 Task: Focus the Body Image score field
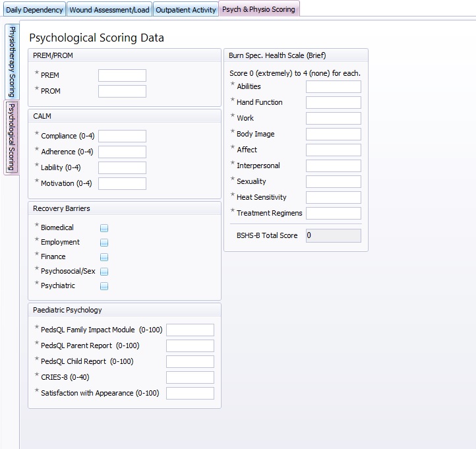click(x=334, y=134)
